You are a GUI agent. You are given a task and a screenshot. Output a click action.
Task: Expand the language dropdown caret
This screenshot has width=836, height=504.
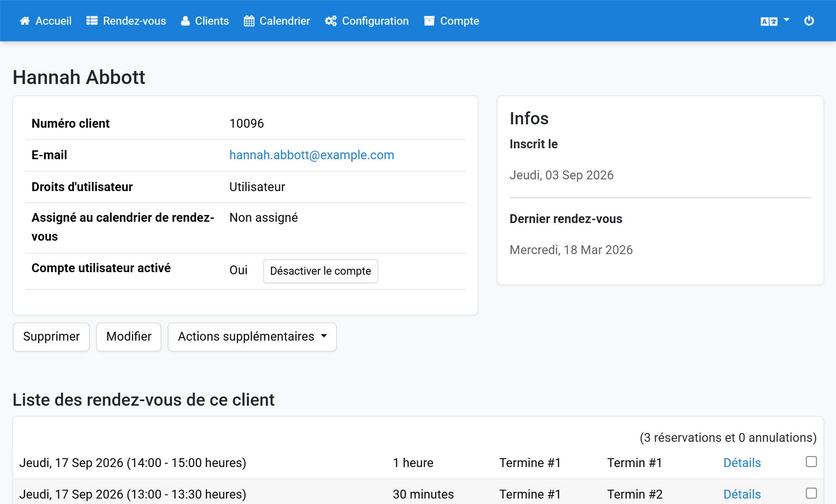pyautogui.click(x=786, y=20)
